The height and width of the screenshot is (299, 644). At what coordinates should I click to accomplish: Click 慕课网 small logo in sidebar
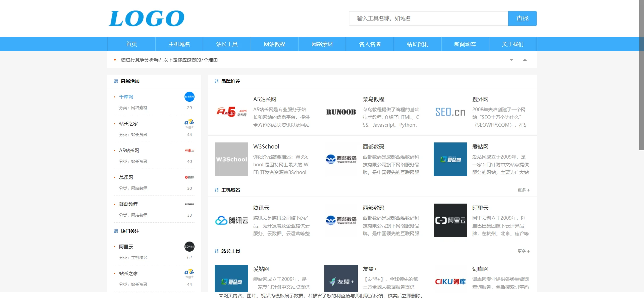[x=190, y=177]
